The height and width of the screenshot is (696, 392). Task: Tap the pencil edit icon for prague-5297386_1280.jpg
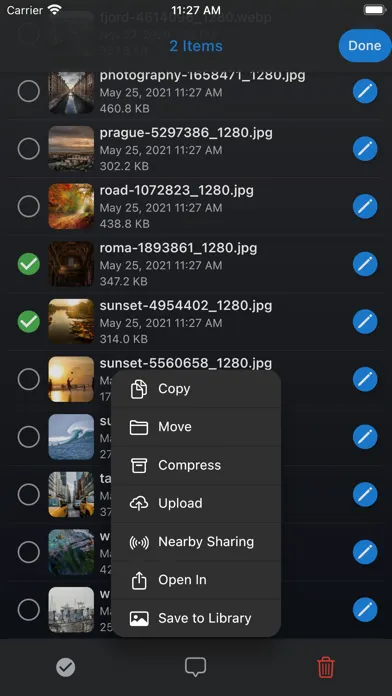point(365,149)
